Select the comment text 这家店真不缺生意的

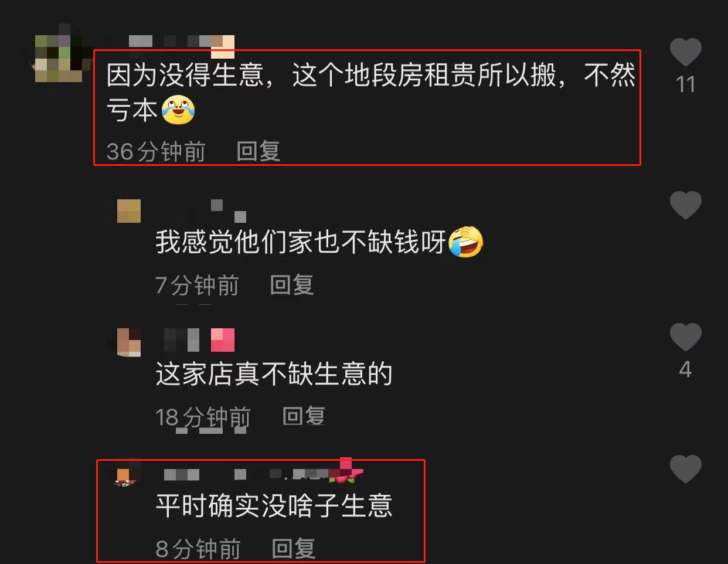[x=274, y=373]
